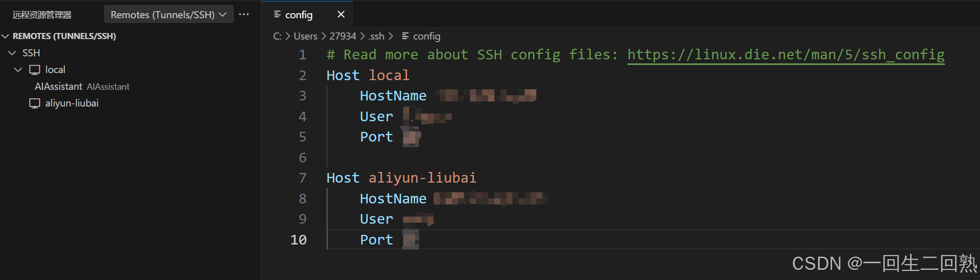Image resolution: width=980 pixels, height=280 pixels.
Task: Select the aliyun-liubai host entry
Action: 72,103
